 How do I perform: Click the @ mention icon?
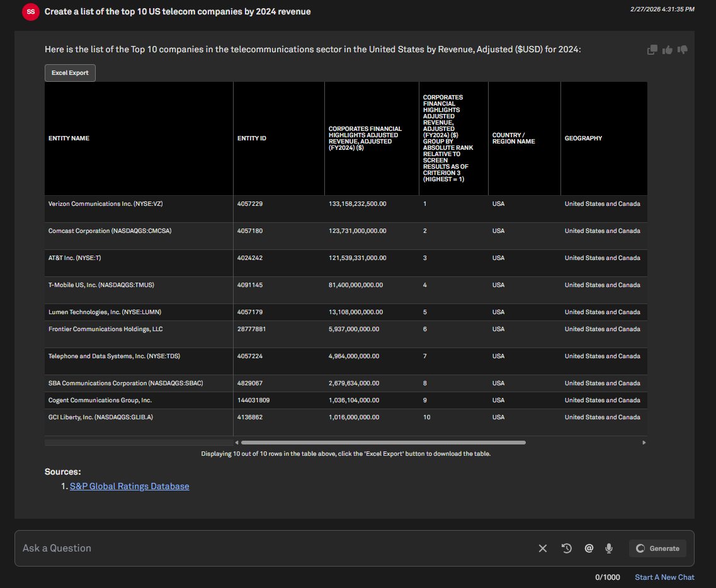(589, 548)
